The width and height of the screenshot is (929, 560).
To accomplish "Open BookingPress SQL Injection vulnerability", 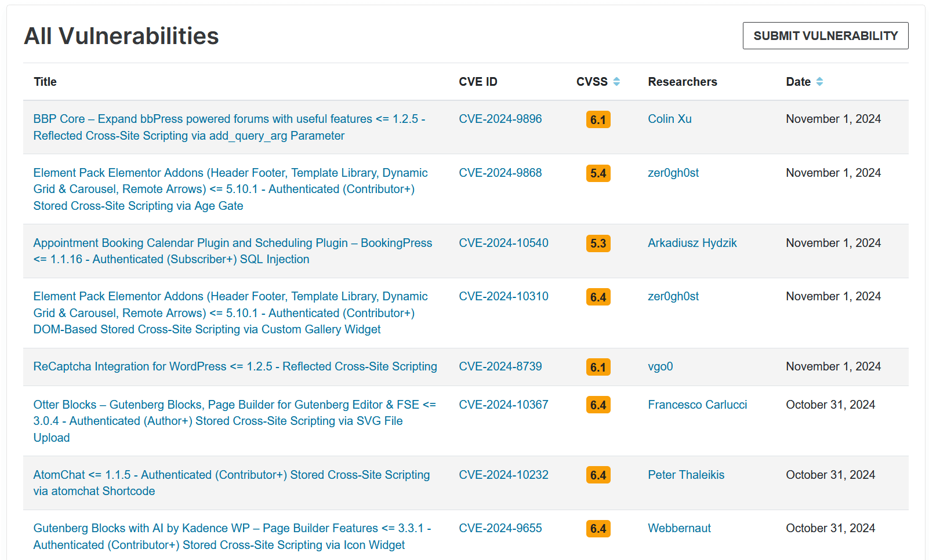I will pos(232,251).
